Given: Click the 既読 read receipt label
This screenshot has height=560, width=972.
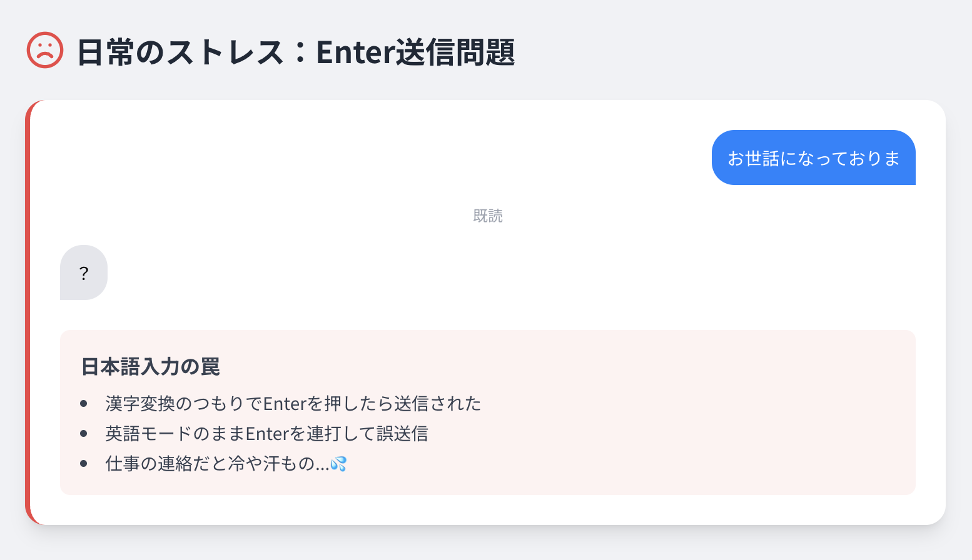Looking at the screenshot, I should [x=488, y=216].
